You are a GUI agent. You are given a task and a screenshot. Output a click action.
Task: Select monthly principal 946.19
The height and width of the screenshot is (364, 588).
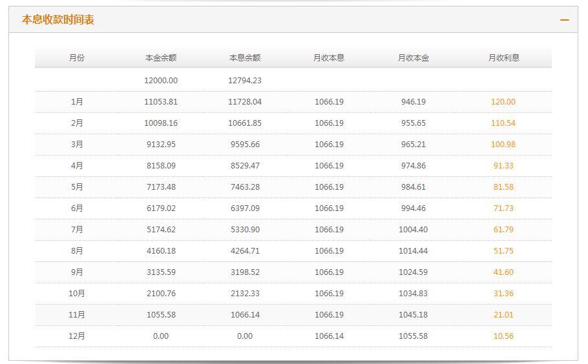(x=414, y=102)
